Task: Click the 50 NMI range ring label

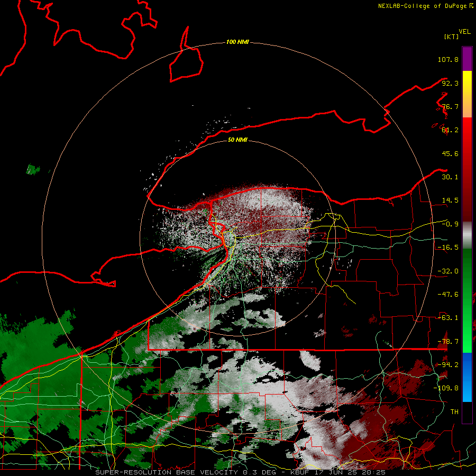Action: [x=237, y=140]
